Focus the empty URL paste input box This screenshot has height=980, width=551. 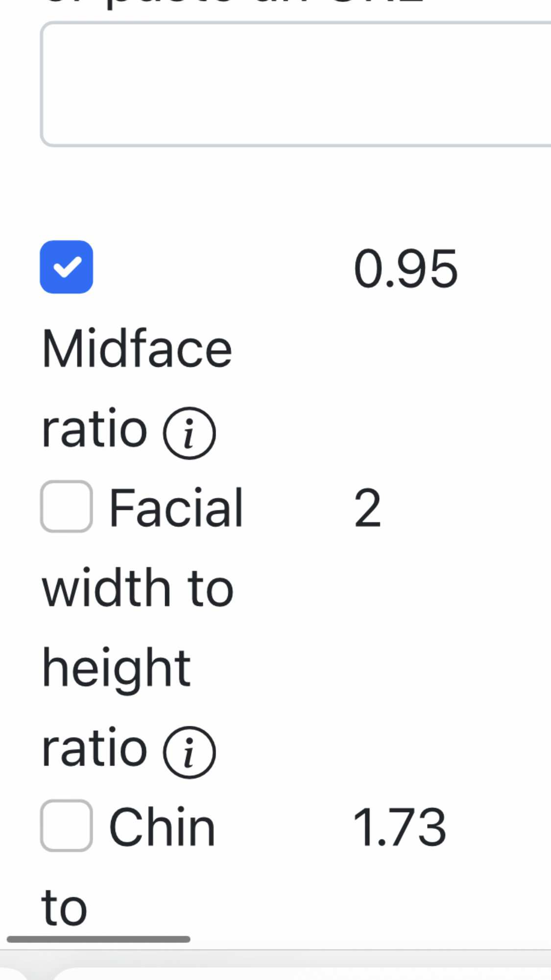296,84
